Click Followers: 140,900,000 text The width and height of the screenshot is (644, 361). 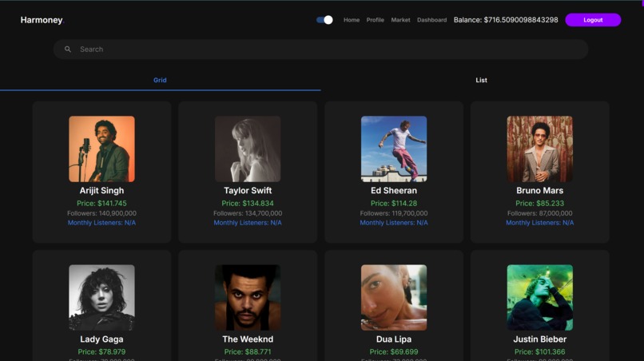click(101, 213)
